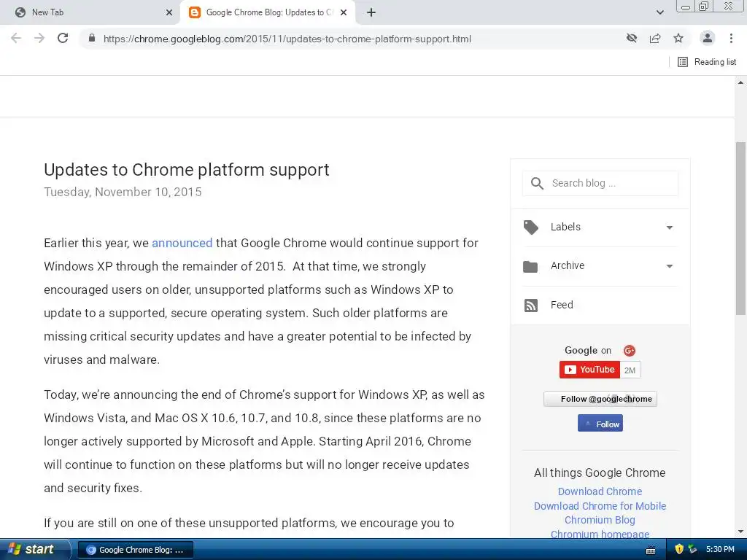Close the Google Chrome Blog tab
Screen dimensions: 747x560
point(344,12)
